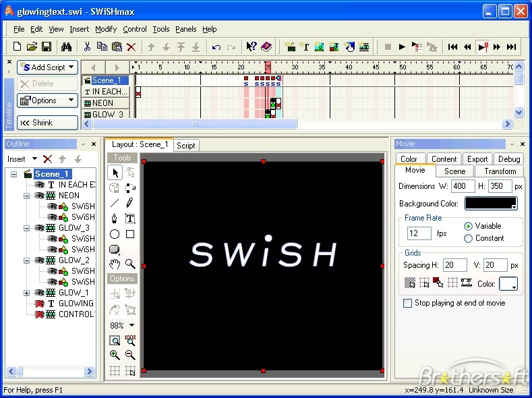The height and width of the screenshot is (398, 532).
Task: Click the Shrink timeline button
Action: [x=47, y=123]
